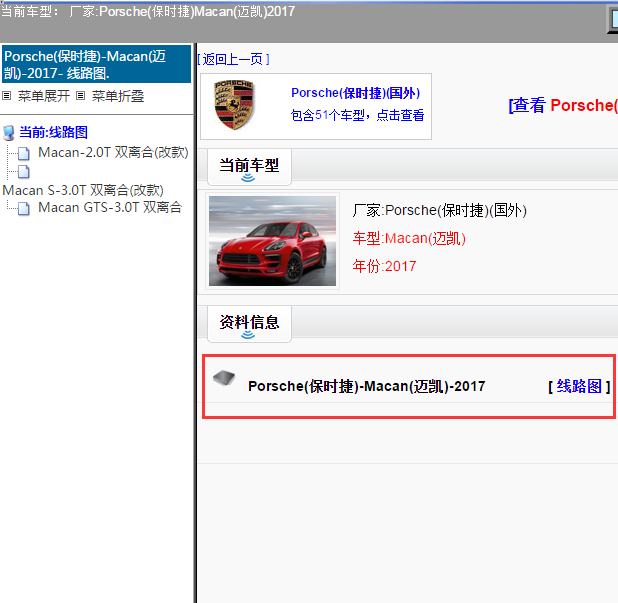Click the 车型:Macan(迈凯) text
618x603 pixels.
pyautogui.click(x=409, y=238)
